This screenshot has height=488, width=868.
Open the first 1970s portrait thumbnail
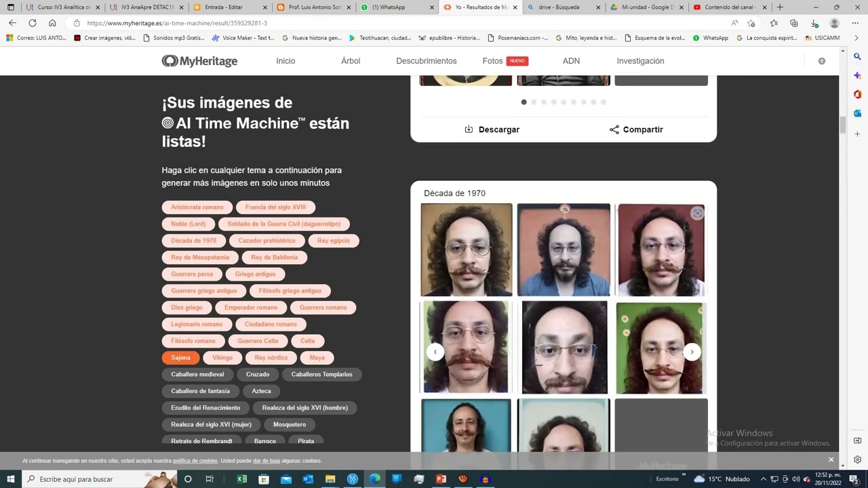(467, 250)
